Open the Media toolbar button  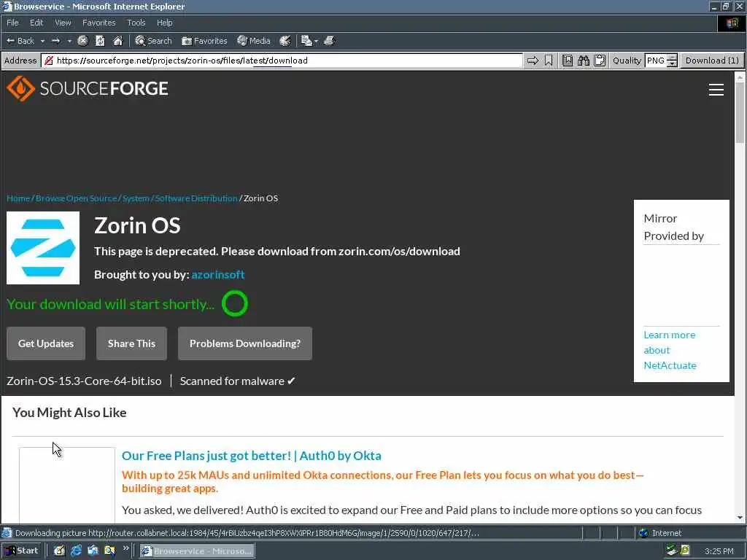(254, 41)
